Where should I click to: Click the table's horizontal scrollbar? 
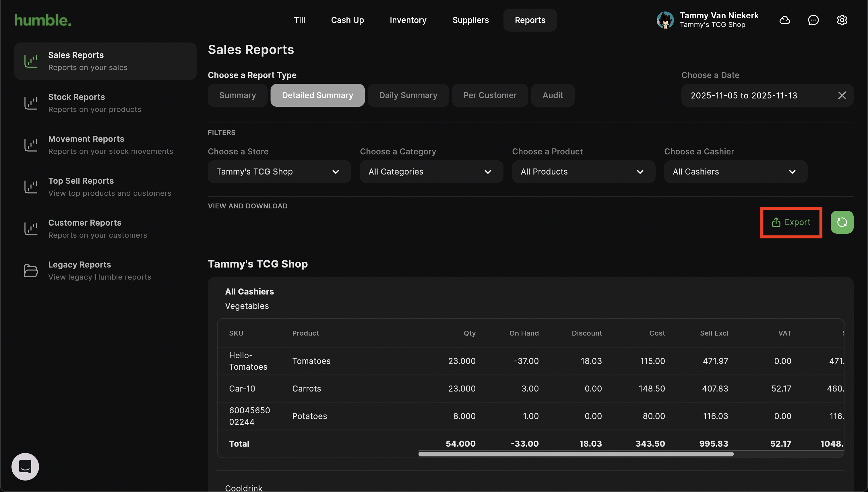[576, 454]
